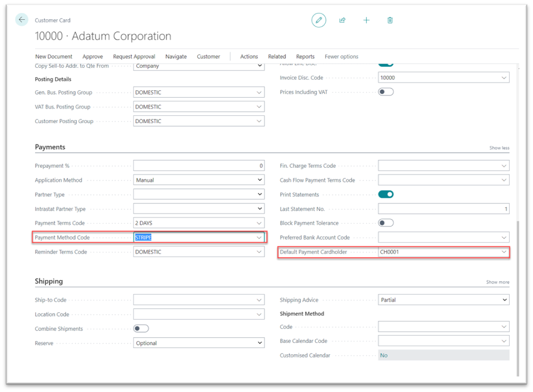Viewport: 533px width, 392px height.
Task: Toggle the Combine Shipments switch
Action: coord(141,329)
